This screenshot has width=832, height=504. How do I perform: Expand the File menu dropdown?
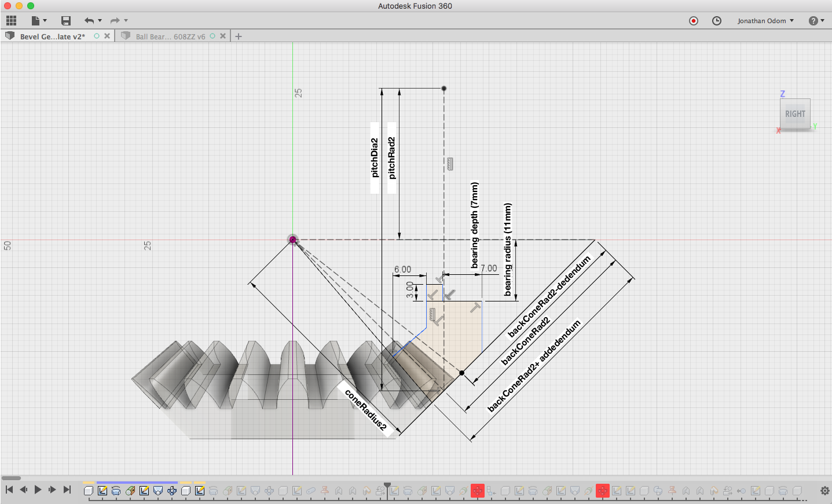[x=39, y=21]
